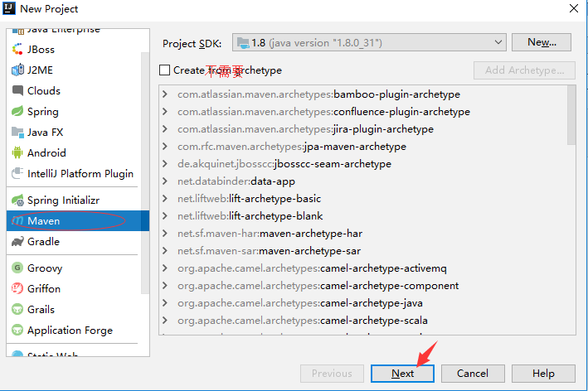Click the Previous button

click(332, 374)
